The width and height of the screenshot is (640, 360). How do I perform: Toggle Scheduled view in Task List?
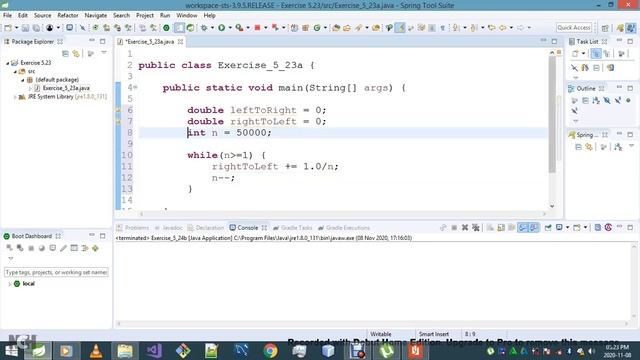point(607,54)
